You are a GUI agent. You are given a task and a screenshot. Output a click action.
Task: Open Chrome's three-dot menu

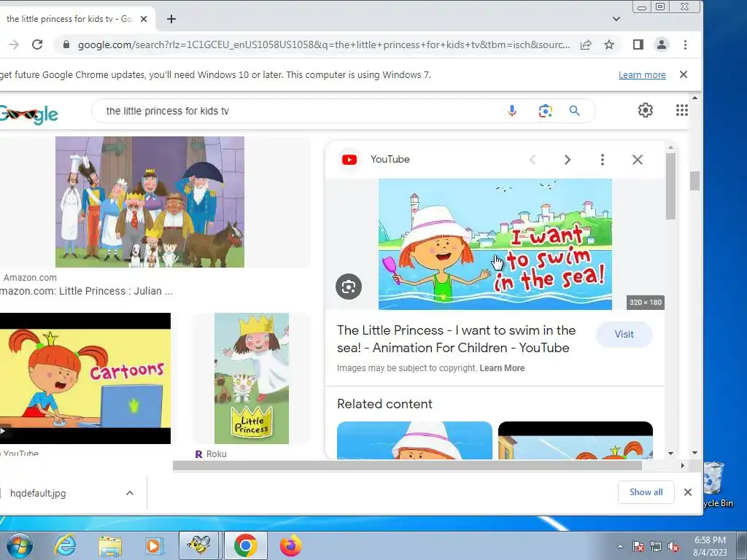click(685, 44)
